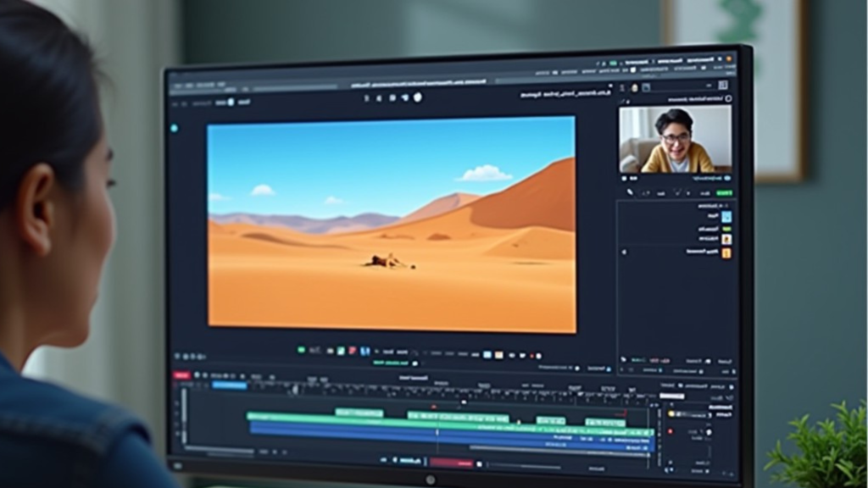Click the green label button below the webcam feed

[724, 193]
